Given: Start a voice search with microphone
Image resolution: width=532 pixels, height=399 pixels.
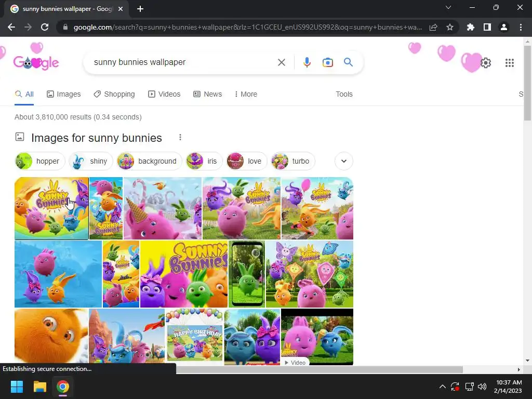Looking at the screenshot, I should pos(307,62).
